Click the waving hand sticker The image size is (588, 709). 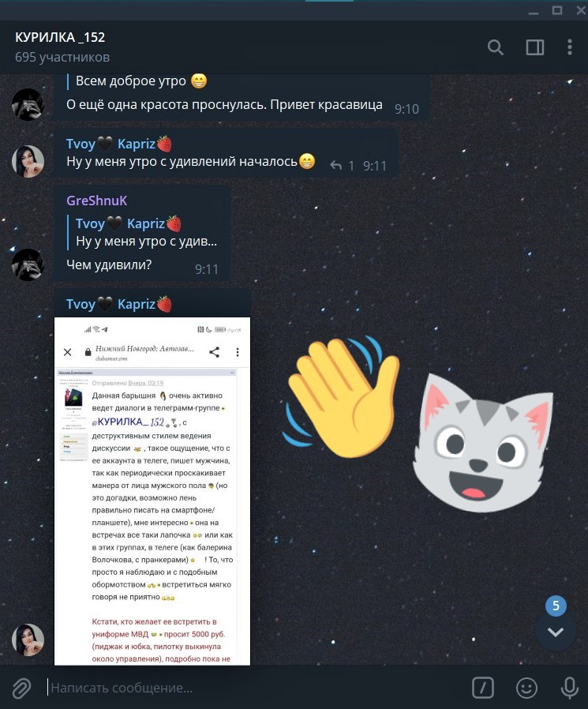[x=342, y=396]
